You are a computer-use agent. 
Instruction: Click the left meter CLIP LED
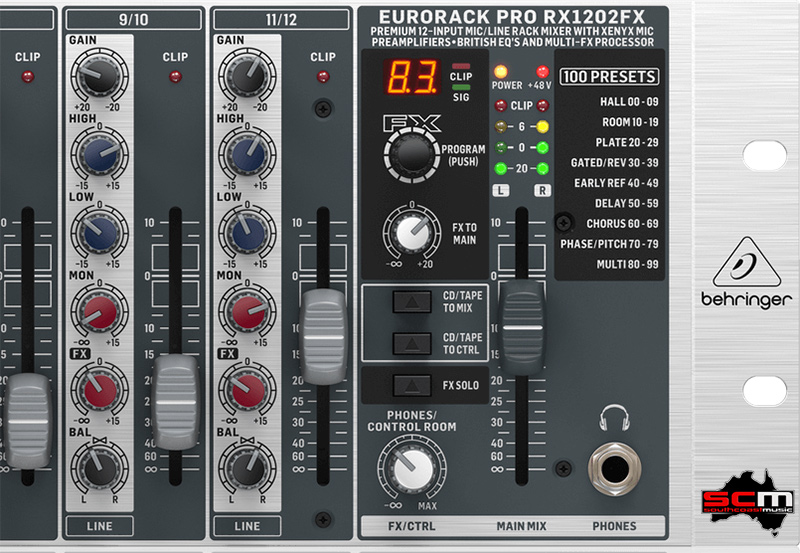coord(501,106)
